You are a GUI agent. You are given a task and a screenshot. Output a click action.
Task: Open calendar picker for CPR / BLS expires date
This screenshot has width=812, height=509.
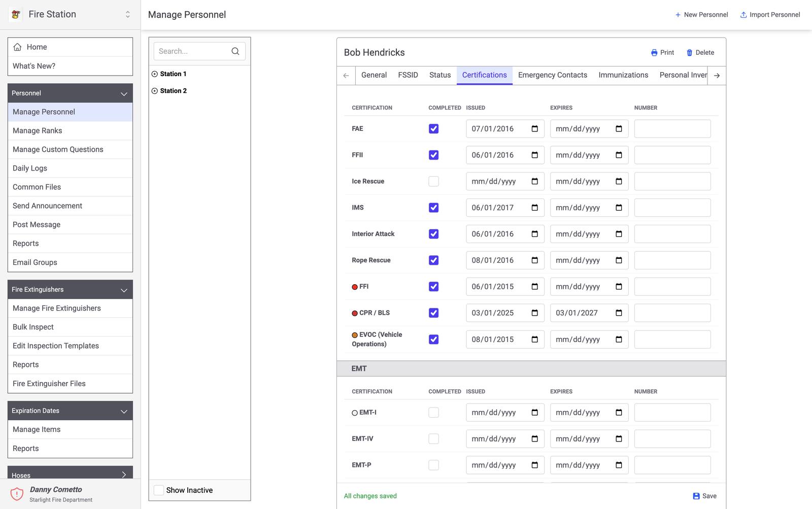coord(619,313)
